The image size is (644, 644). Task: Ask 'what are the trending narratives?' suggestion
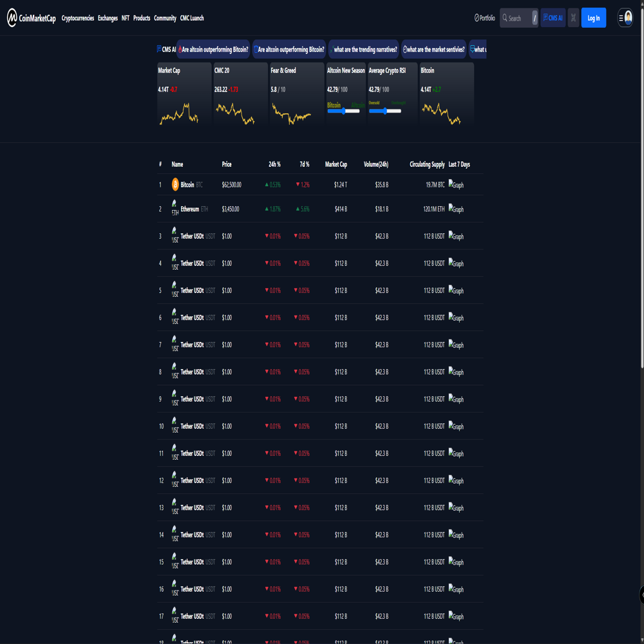pyautogui.click(x=364, y=50)
